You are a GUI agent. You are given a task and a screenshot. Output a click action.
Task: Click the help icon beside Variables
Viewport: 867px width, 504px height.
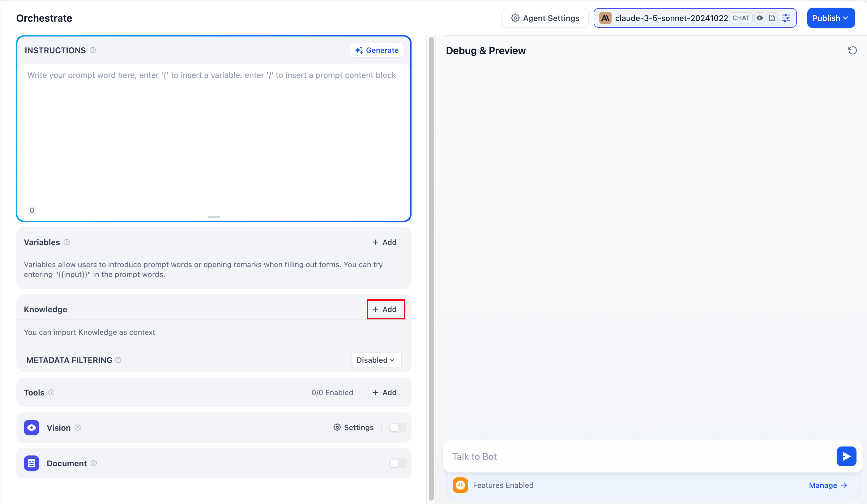pos(67,242)
